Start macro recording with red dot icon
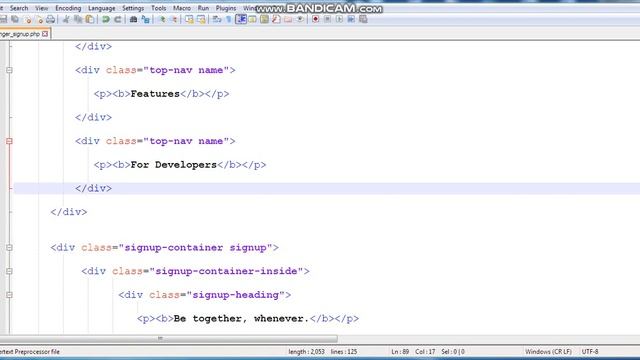Viewport: 640px width, 360px height. pyautogui.click(x=316, y=19)
